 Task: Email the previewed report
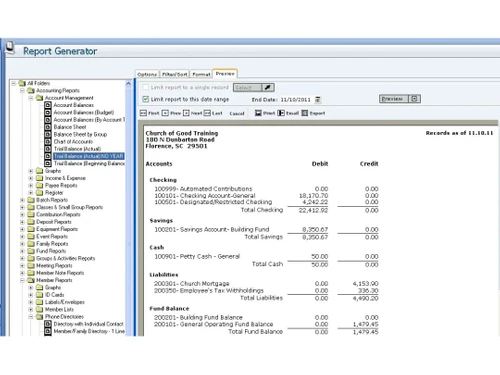pyautogui.click(x=288, y=113)
